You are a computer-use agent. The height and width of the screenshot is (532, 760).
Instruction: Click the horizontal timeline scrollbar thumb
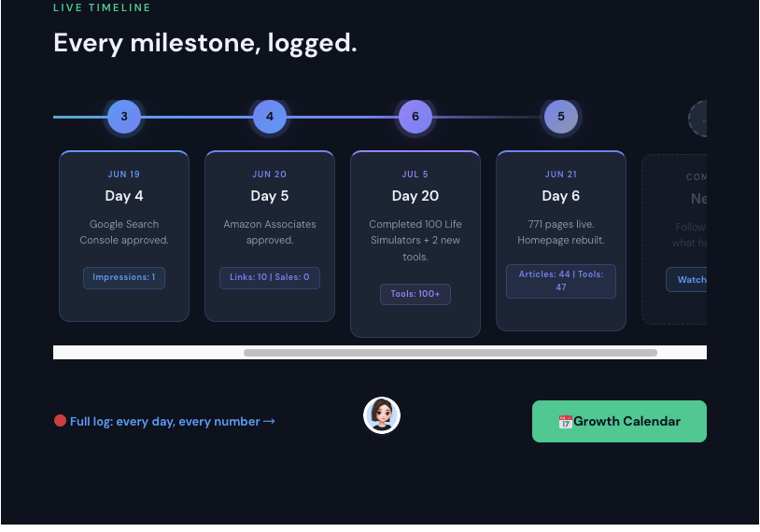click(450, 353)
